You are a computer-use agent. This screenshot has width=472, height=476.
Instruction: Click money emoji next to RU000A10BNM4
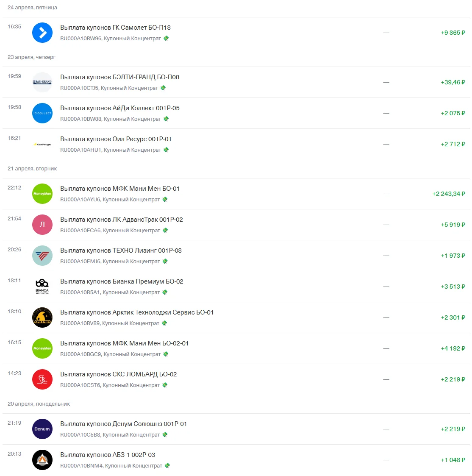167,465
